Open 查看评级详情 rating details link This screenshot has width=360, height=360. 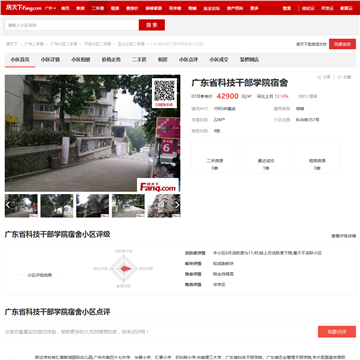(x=343, y=236)
